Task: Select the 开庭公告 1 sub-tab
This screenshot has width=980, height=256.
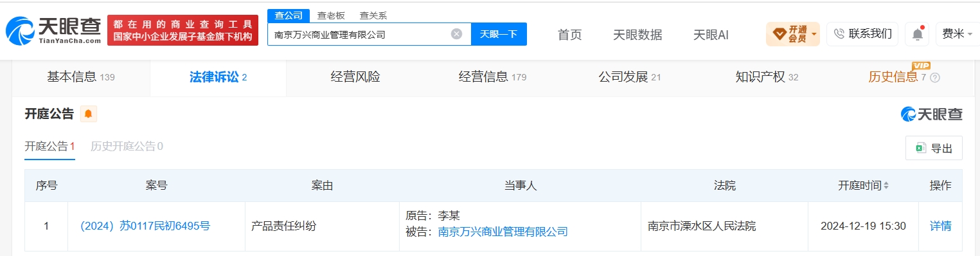Action: [x=50, y=147]
